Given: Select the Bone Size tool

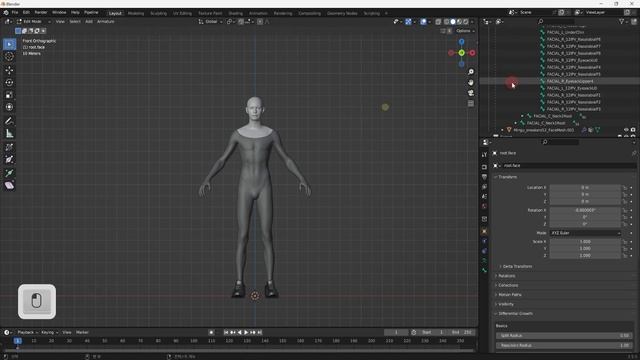Looking at the screenshot, I should (9, 160).
